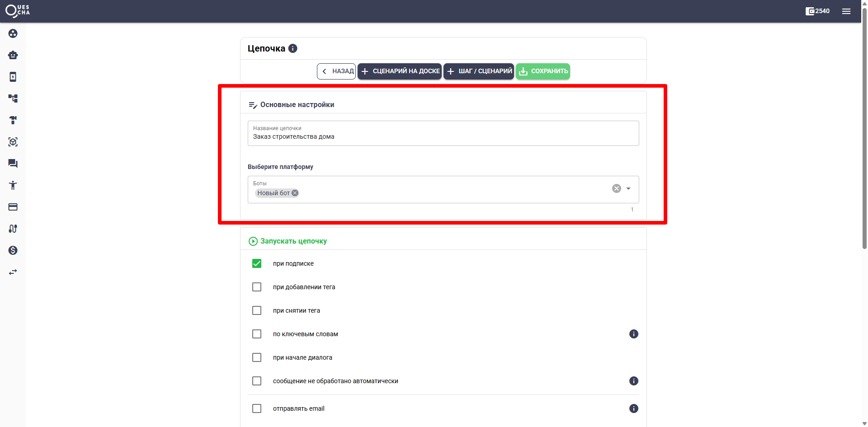Screen dimensions: 868x427
Task: Click the info icon next to Цепочка title
Action: click(293, 48)
